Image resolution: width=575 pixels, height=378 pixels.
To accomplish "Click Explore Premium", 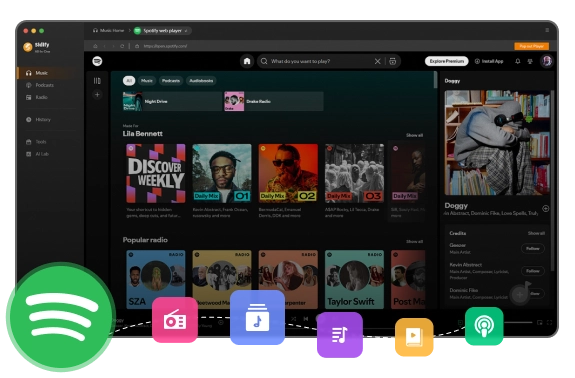I will click(447, 61).
